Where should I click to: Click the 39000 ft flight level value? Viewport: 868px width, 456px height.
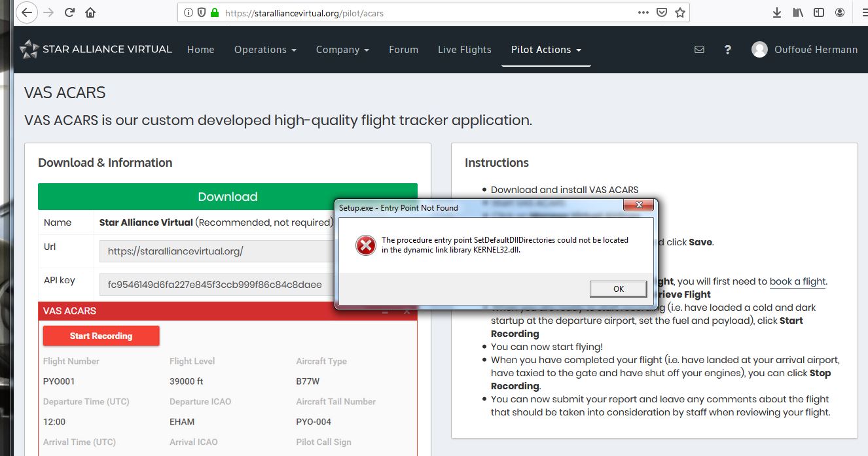pos(187,381)
